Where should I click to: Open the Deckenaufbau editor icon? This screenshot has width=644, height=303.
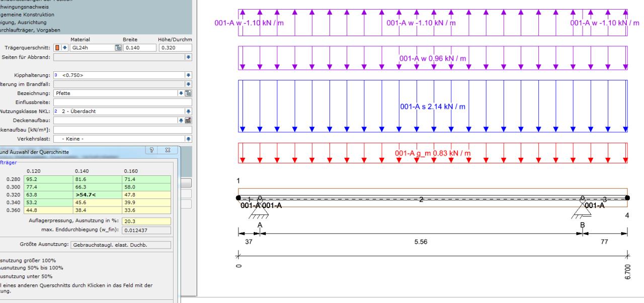pyautogui.click(x=189, y=120)
